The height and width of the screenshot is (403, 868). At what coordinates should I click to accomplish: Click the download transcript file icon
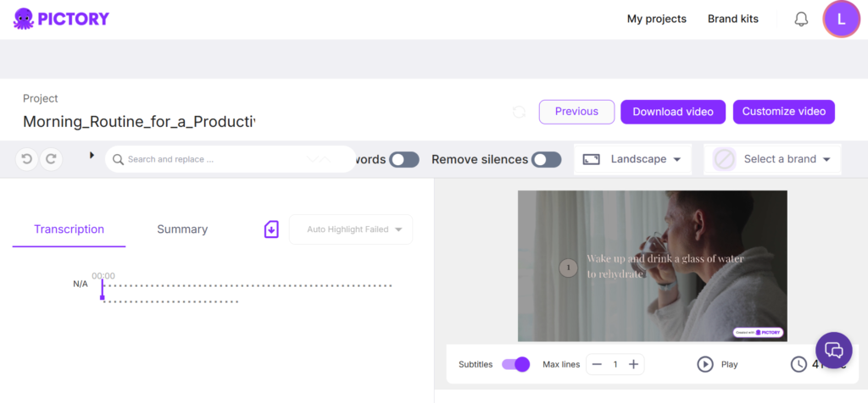[271, 229]
